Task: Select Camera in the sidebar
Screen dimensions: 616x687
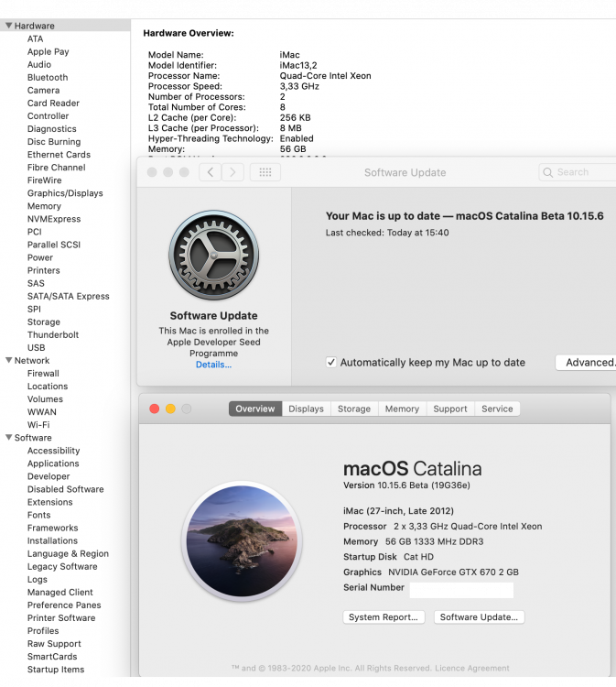Action: 43,91
